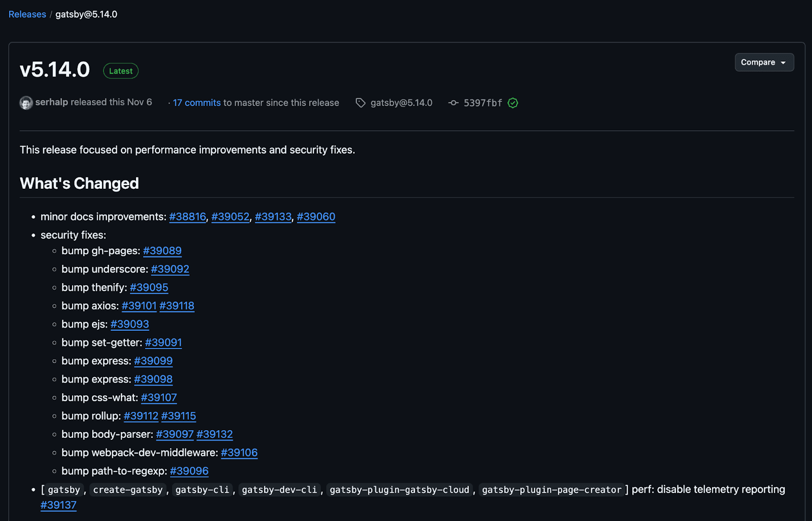Open set-getter bump PR #39091
Image resolution: width=812 pixels, height=521 pixels.
163,342
